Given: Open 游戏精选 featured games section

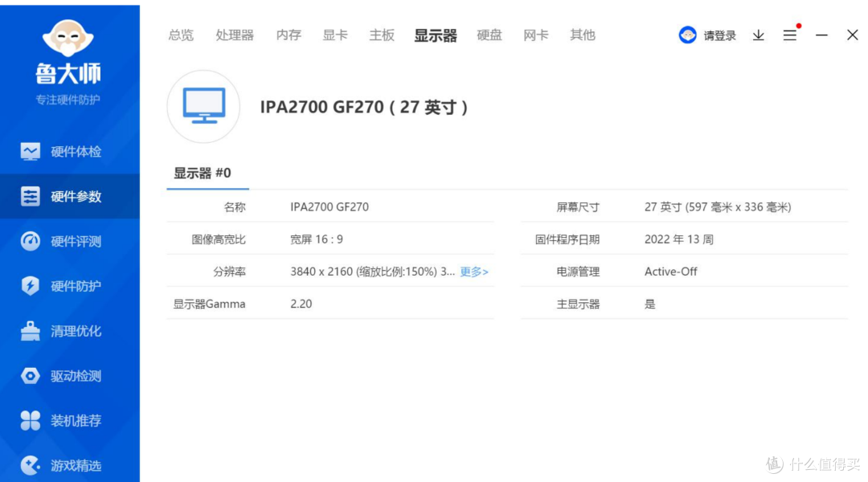Looking at the screenshot, I should (x=70, y=465).
